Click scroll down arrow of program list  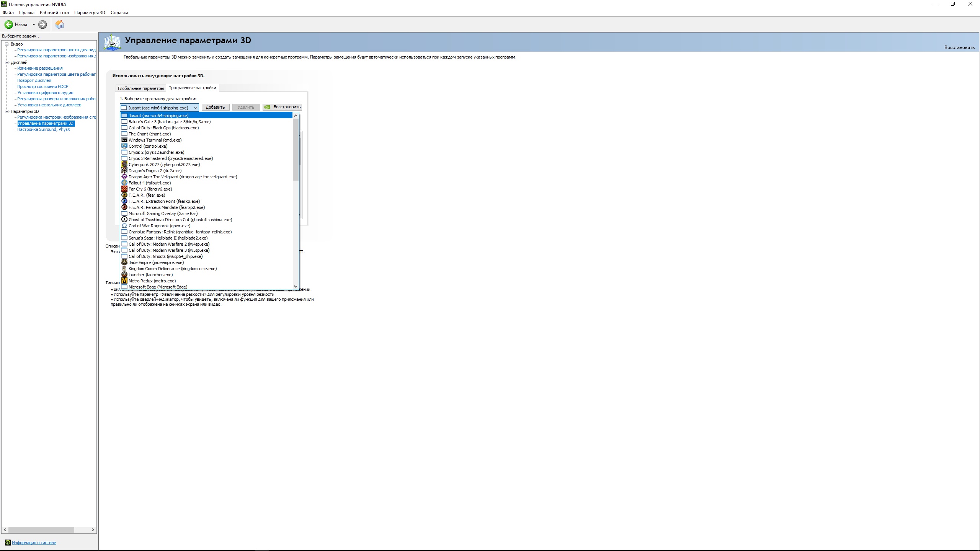pyautogui.click(x=296, y=286)
